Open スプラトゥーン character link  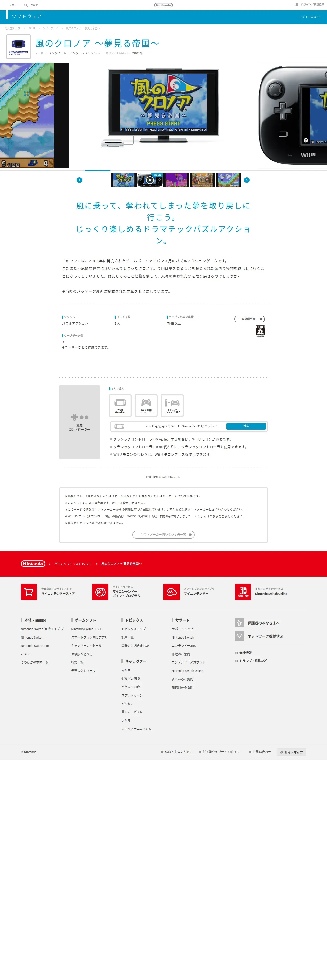click(x=132, y=695)
